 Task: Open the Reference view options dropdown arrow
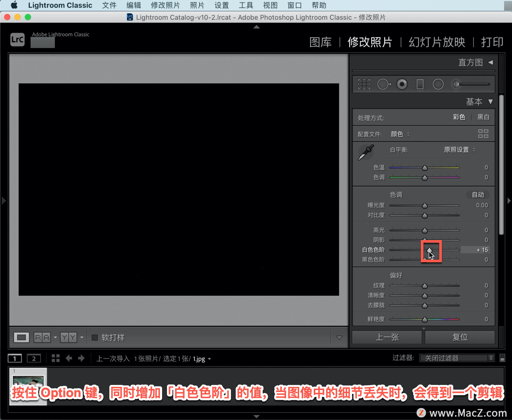[55, 338]
